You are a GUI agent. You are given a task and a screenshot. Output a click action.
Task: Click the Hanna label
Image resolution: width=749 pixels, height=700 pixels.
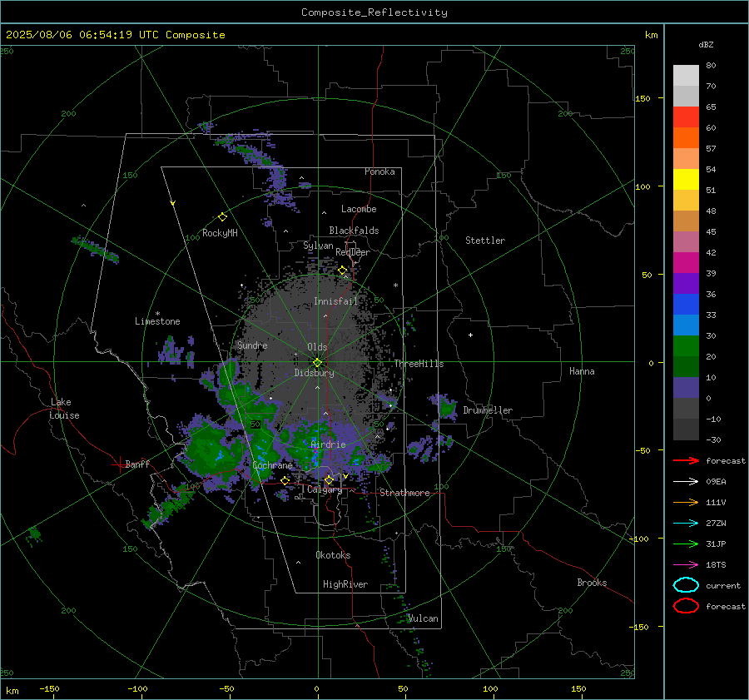pyautogui.click(x=582, y=371)
